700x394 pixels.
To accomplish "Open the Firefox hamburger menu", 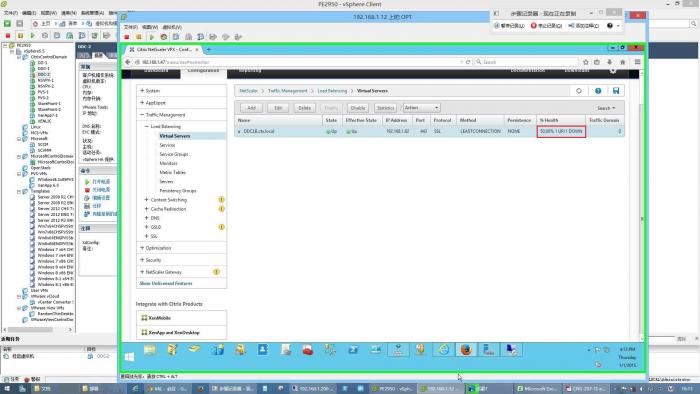I will [638, 62].
